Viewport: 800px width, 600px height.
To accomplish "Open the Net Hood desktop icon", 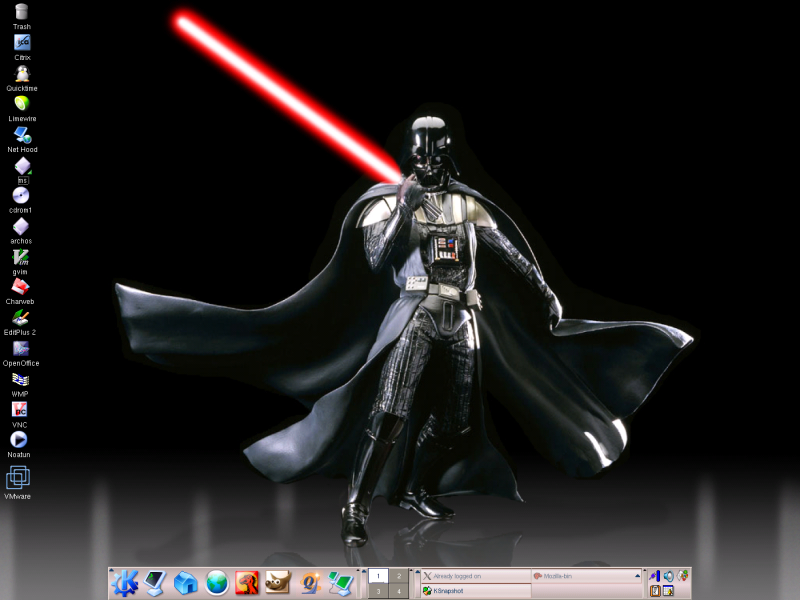I will tap(22, 135).
